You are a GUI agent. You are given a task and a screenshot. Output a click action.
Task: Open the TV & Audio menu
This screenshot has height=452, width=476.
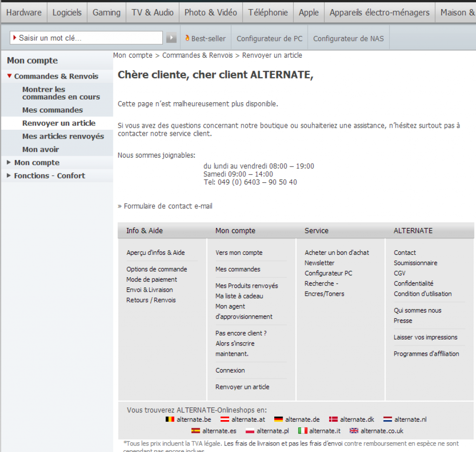click(152, 13)
